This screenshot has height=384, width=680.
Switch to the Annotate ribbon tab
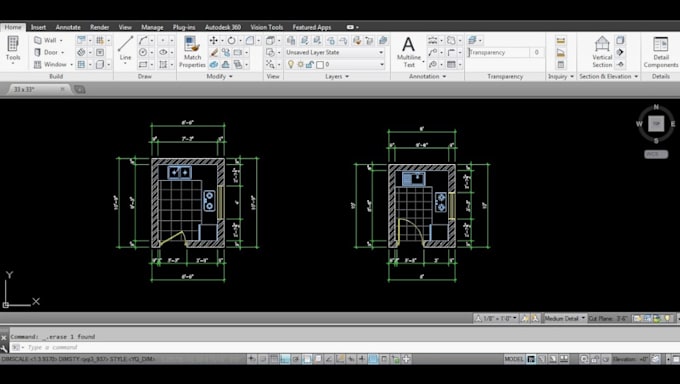(x=68, y=27)
